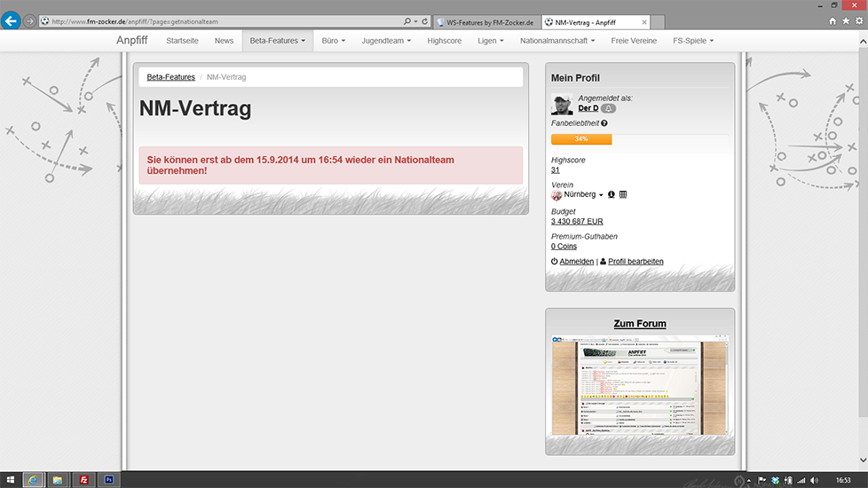Click the browser back arrow button
This screenshot has height=488, width=868.
(x=12, y=20)
